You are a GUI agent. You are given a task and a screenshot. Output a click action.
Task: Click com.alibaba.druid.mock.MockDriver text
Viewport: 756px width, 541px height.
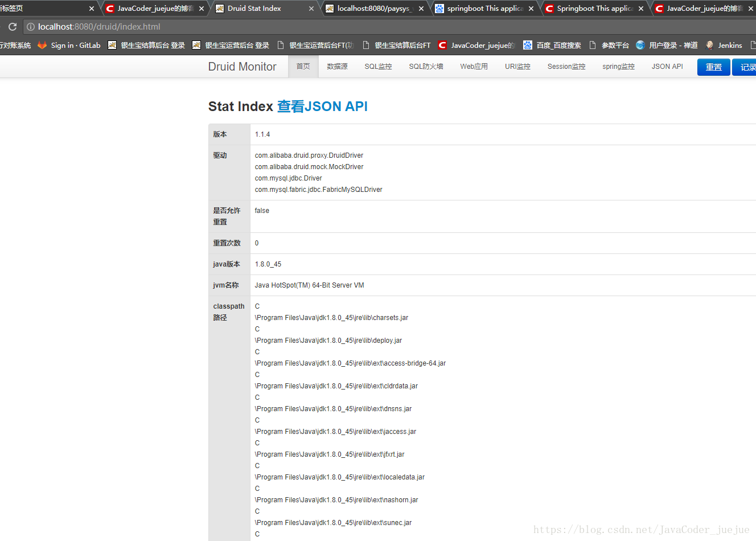[309, 167]
